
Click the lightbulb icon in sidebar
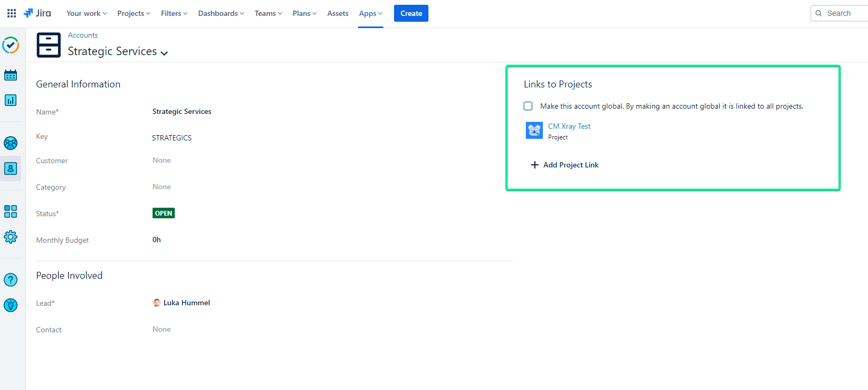(x=11, y=305)
